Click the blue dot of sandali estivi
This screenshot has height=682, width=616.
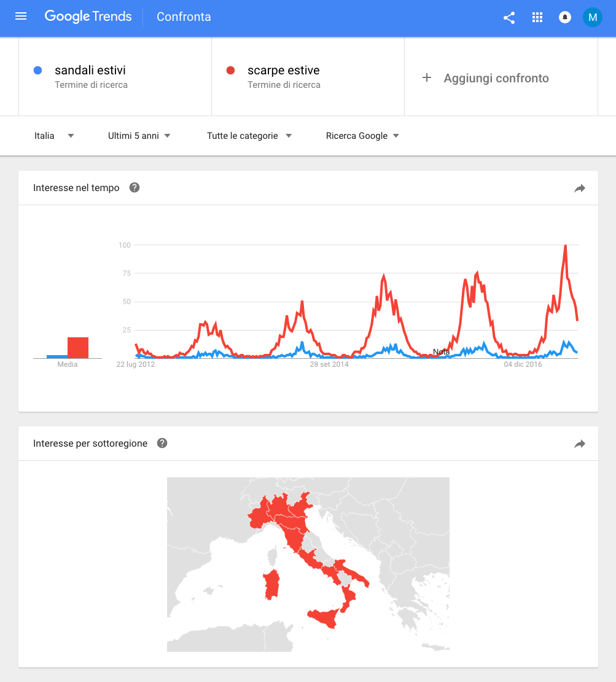coord(38,71)
